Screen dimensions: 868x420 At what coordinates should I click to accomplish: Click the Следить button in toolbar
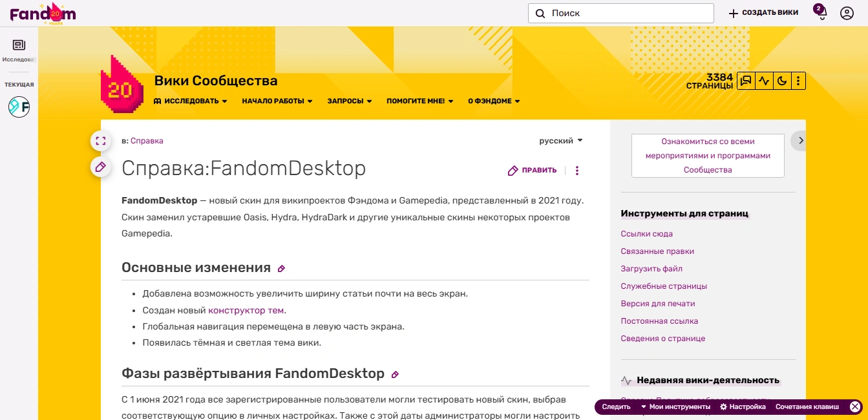coord(616,406)
